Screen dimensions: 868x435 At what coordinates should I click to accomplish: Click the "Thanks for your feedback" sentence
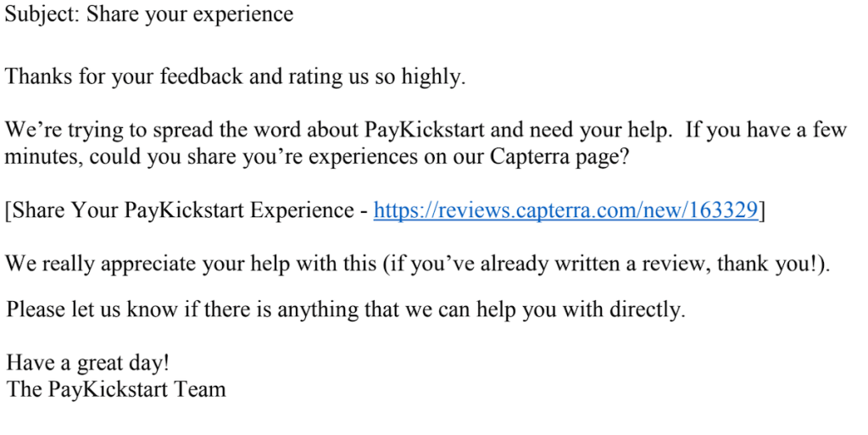coord(235,77)
